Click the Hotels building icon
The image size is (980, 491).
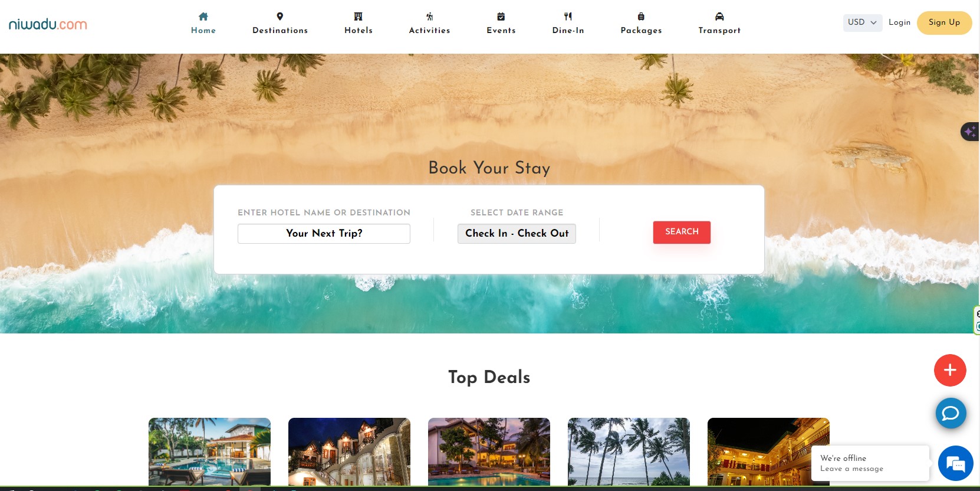coord(358,17)
